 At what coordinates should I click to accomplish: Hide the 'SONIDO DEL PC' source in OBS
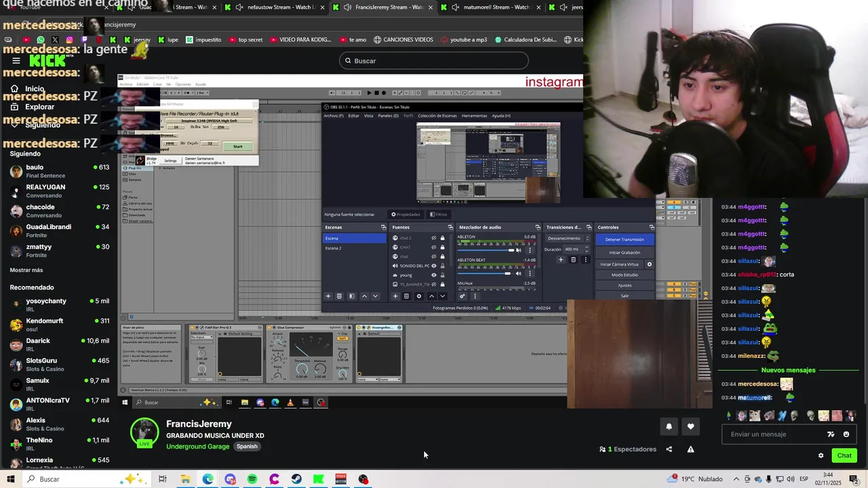434,266
